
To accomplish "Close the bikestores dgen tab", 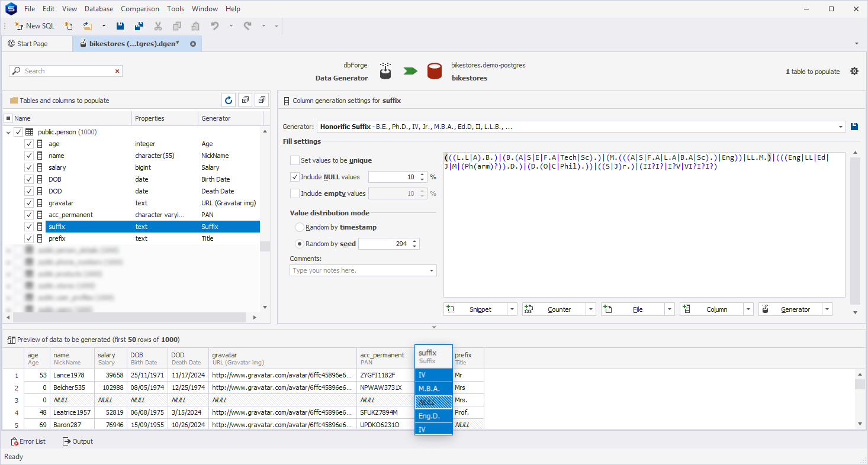I will point(193,44).
